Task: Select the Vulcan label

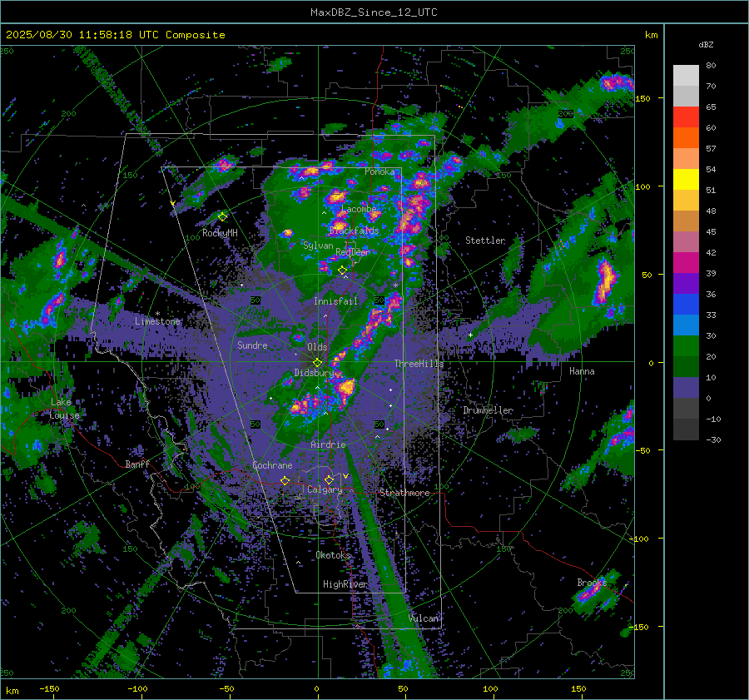Action: 423,618
